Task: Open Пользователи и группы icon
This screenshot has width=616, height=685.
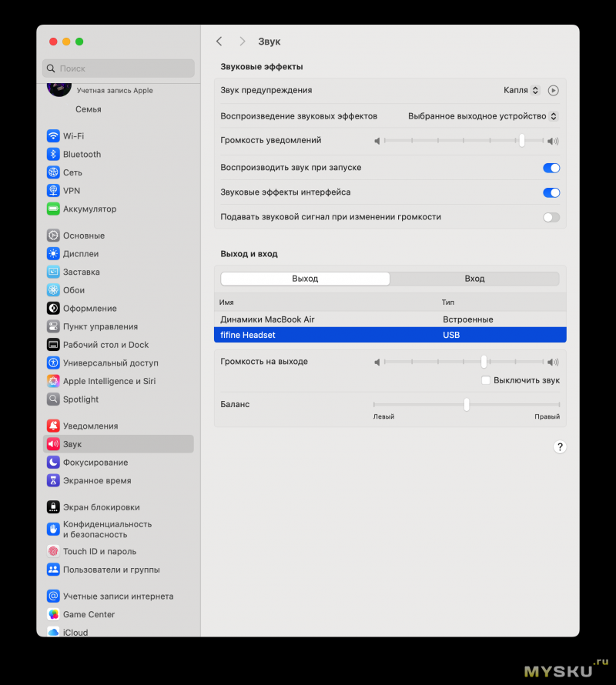Action: [x=53, y=570]
